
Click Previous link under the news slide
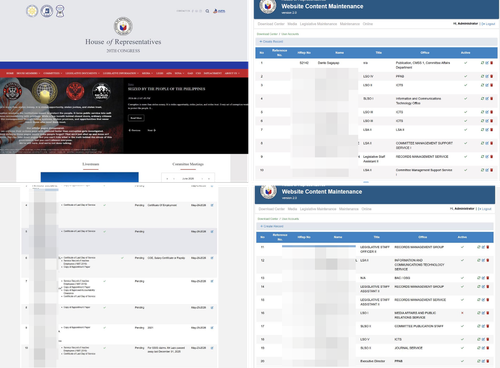point(135,130)
